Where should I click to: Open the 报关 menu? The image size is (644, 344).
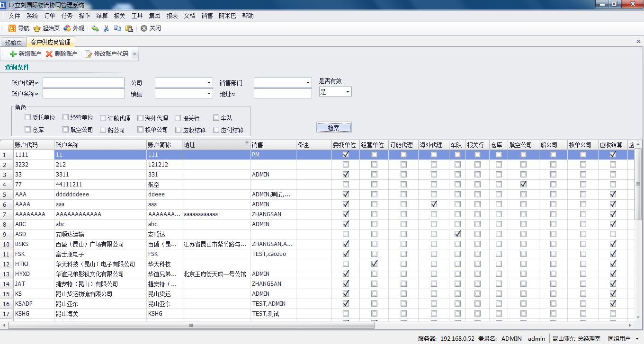pyautogui.click(x=119, y=16)
